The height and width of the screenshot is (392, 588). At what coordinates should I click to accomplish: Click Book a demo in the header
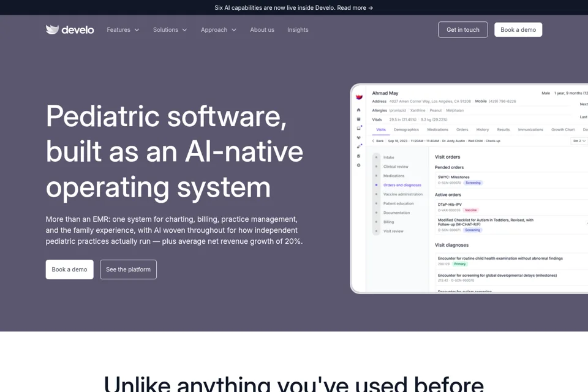point(518,29)
